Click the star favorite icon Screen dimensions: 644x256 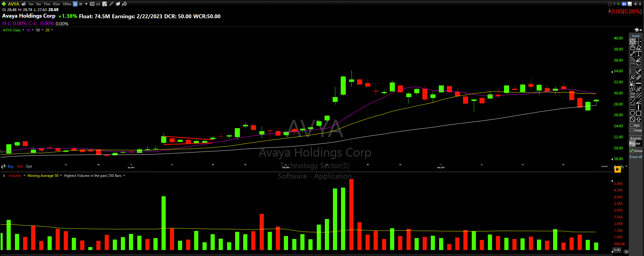pyautogui.click(x=610, y=4)
